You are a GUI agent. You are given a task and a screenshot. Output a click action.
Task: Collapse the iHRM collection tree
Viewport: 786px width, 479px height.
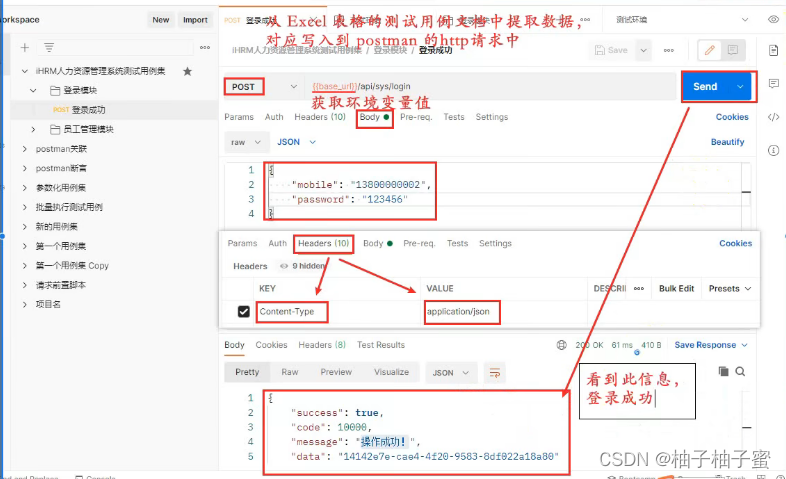point(25,71)
